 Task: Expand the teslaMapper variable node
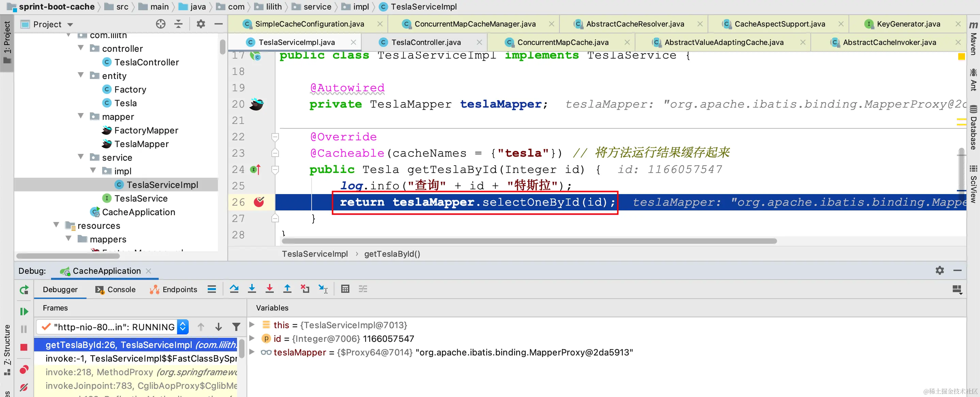point(252,352)
